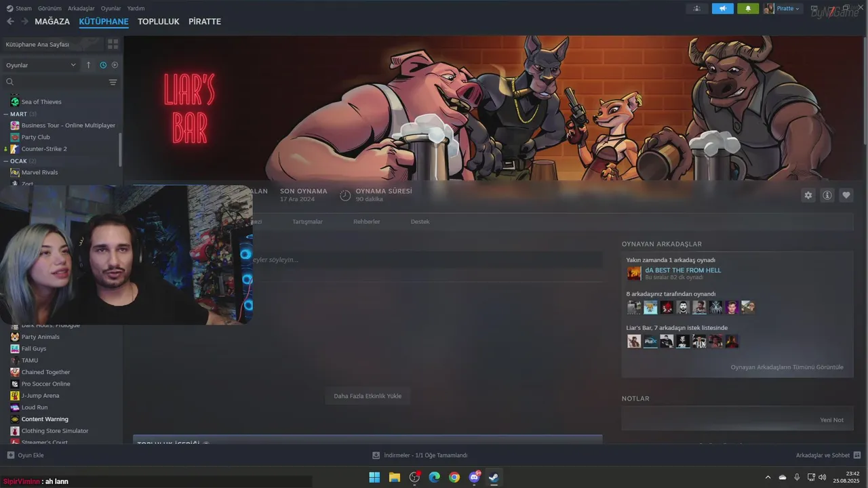Toggle the ready-to-play filter icon
Screen dimensions: 868x488
click(115, 65)
